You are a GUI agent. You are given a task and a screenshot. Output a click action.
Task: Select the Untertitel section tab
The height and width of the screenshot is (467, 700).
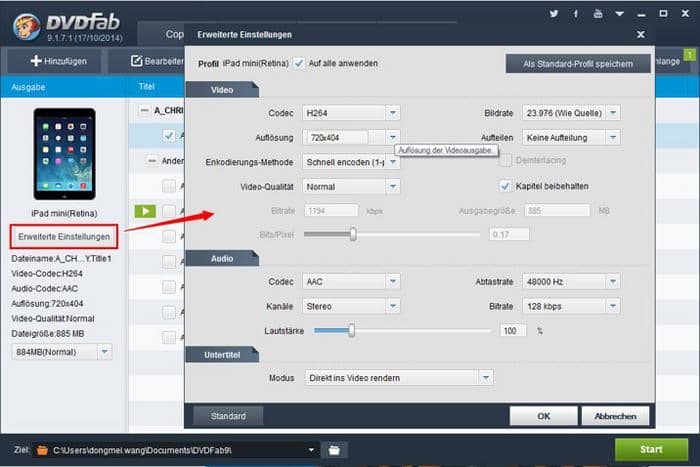pyautogui.click(x=222, y=354)
